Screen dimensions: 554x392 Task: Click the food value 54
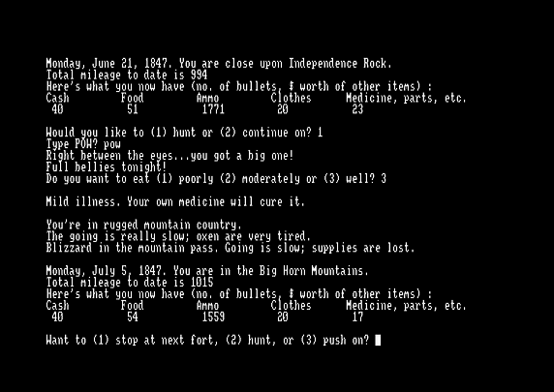click(133, 317)
